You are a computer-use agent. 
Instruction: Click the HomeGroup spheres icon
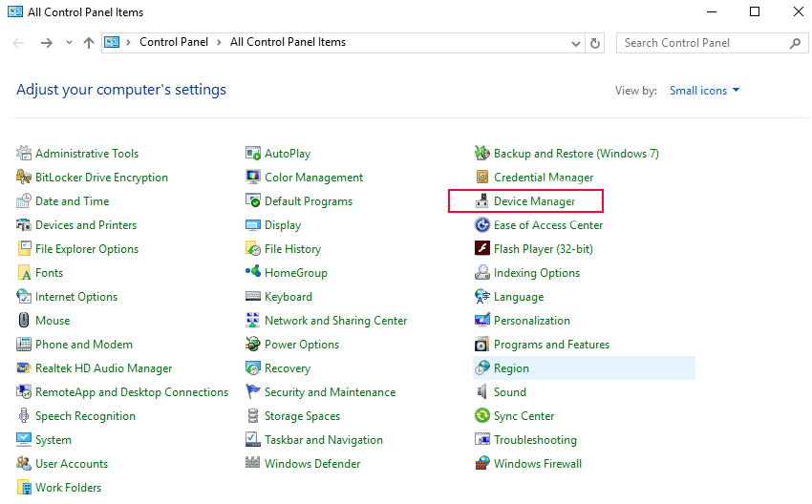[253, 272]
